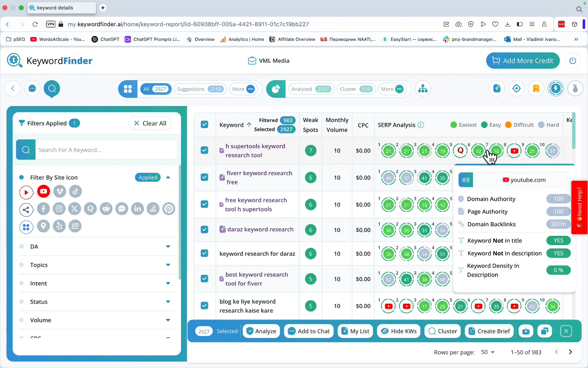Click the Hide KWs button
Viewport: 588px width, 368px height.
(399, 331)
